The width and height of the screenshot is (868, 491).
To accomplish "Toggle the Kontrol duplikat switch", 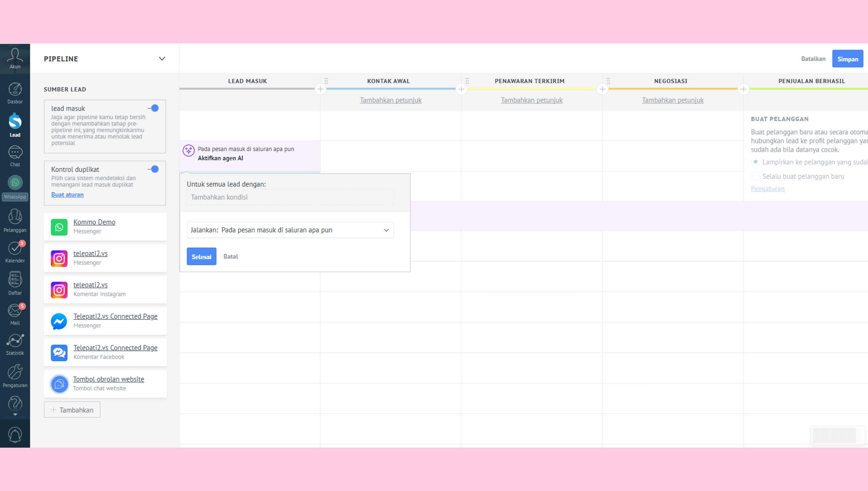I will [x=153, y=169].
